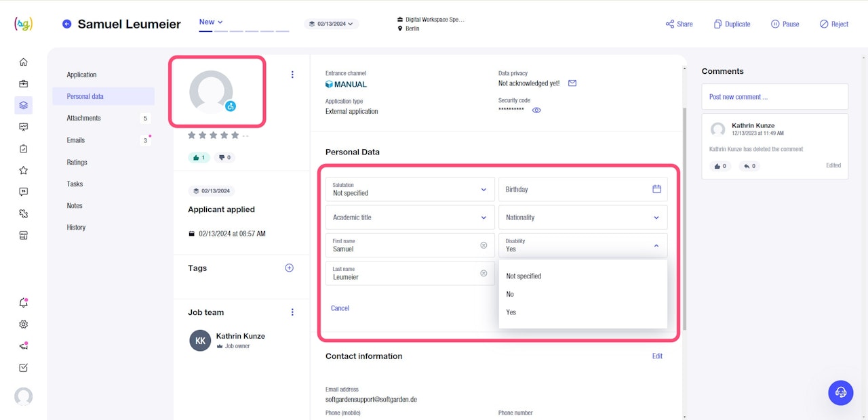Click the home icon in left sidebar
This screenshot has width=868, height=420.
coord(24,62)
